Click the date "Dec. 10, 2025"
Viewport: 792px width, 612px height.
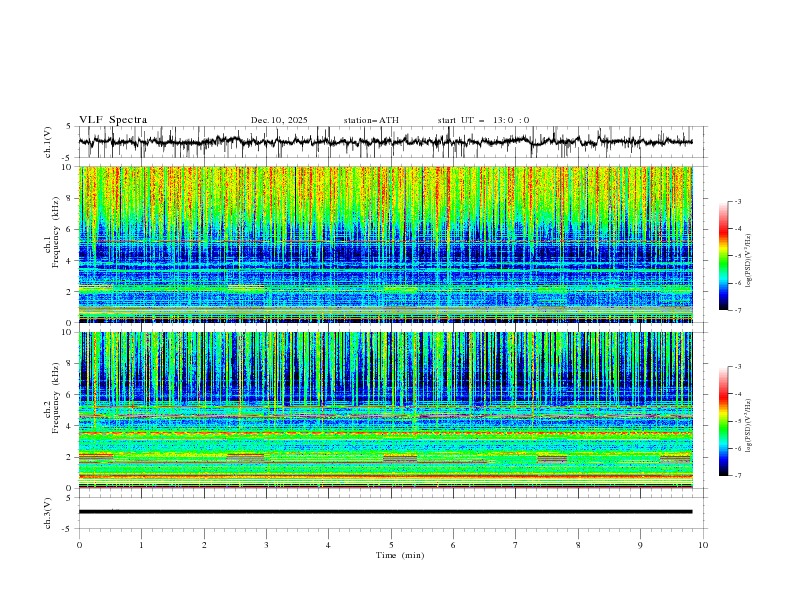pyautogui.click(x=279, y=120)
